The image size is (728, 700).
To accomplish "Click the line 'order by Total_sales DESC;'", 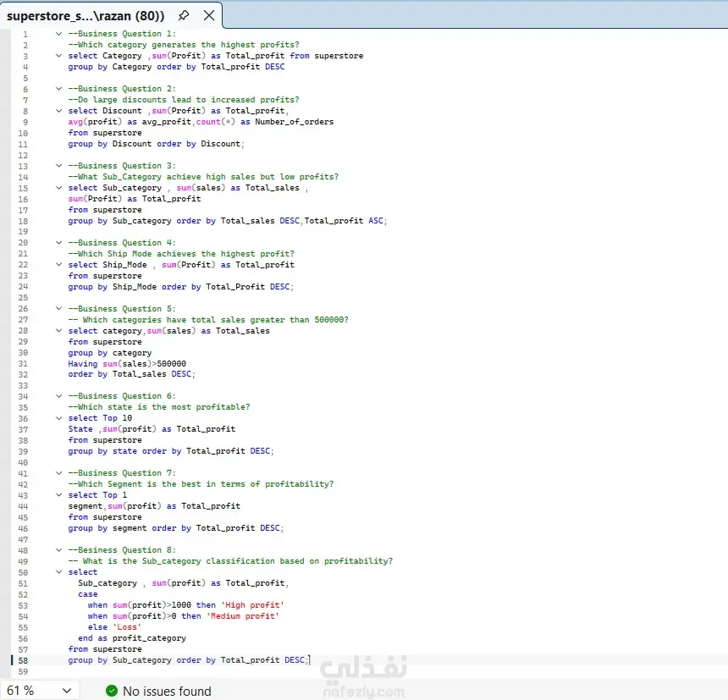I will [x=132, y=374].
